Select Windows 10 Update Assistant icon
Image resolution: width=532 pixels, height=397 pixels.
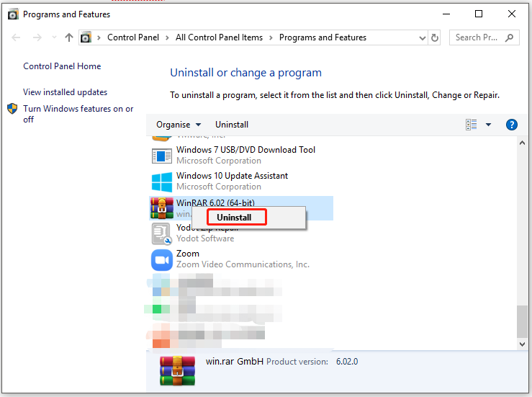coord(161,182)
